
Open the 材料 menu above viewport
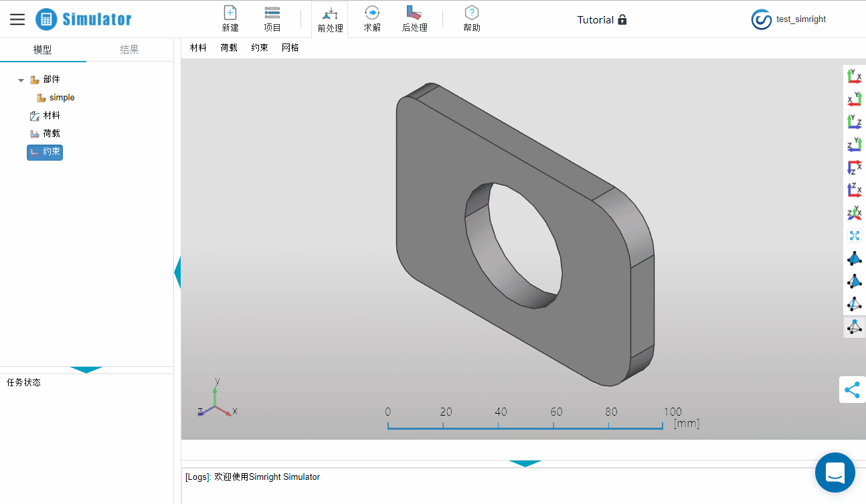point(198,48)
